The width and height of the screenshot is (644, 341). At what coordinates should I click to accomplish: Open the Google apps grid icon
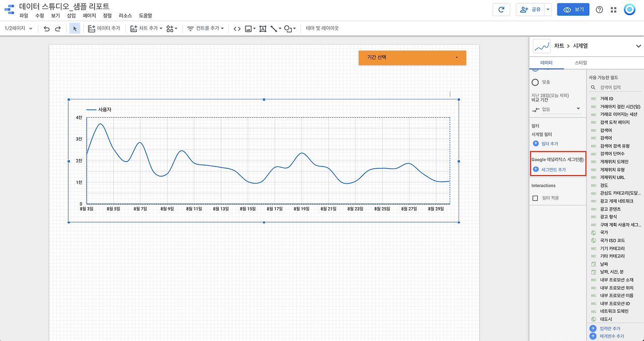(x=614, y=10)
